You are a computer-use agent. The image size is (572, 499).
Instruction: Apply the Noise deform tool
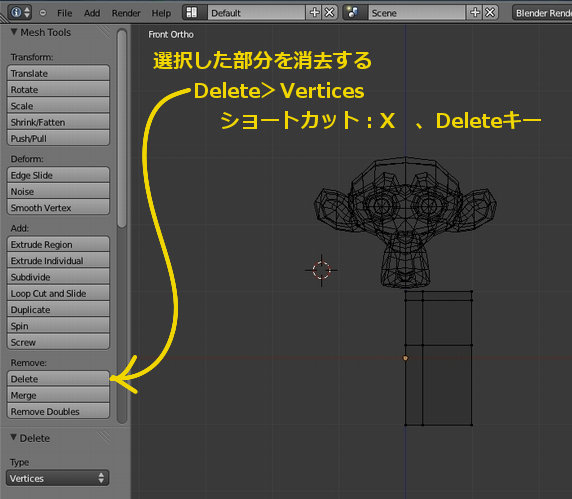click(58, 191)
